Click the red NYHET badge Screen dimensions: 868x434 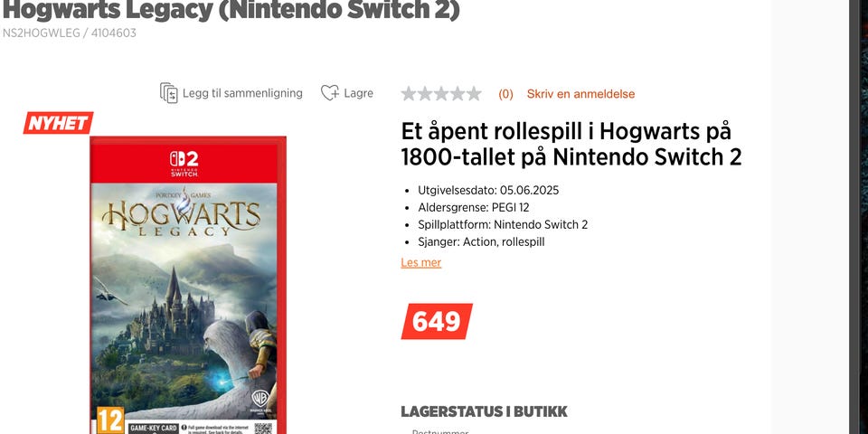(x=58, y=123)
